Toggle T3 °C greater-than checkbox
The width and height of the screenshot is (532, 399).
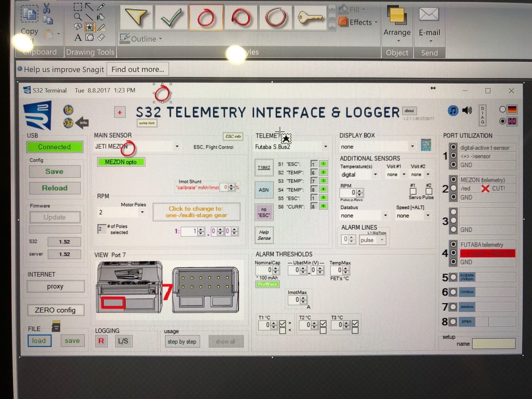355,323
